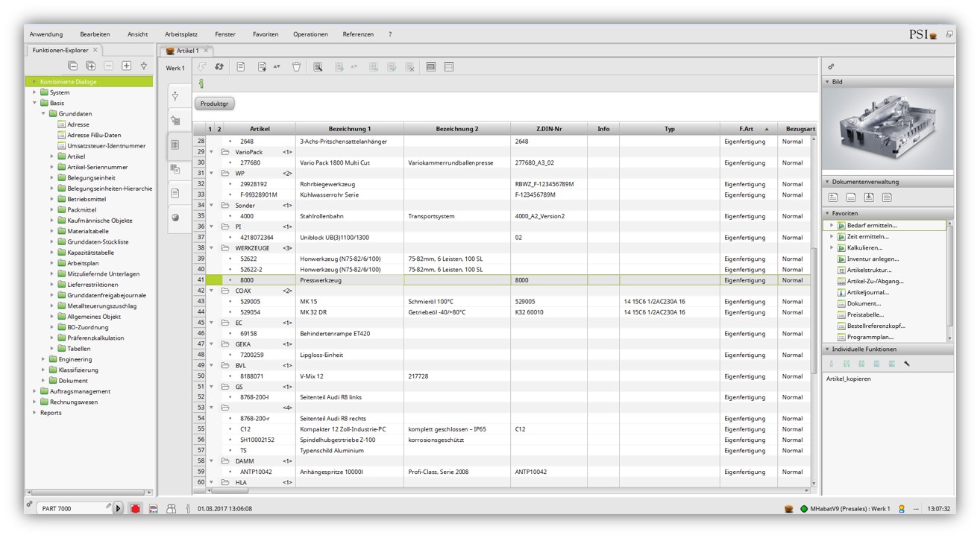This screenshot has width=980, height=538.
Task: Open Artikelstruktur... favorite
Action: pyautogui.click(x=869, y=270)
